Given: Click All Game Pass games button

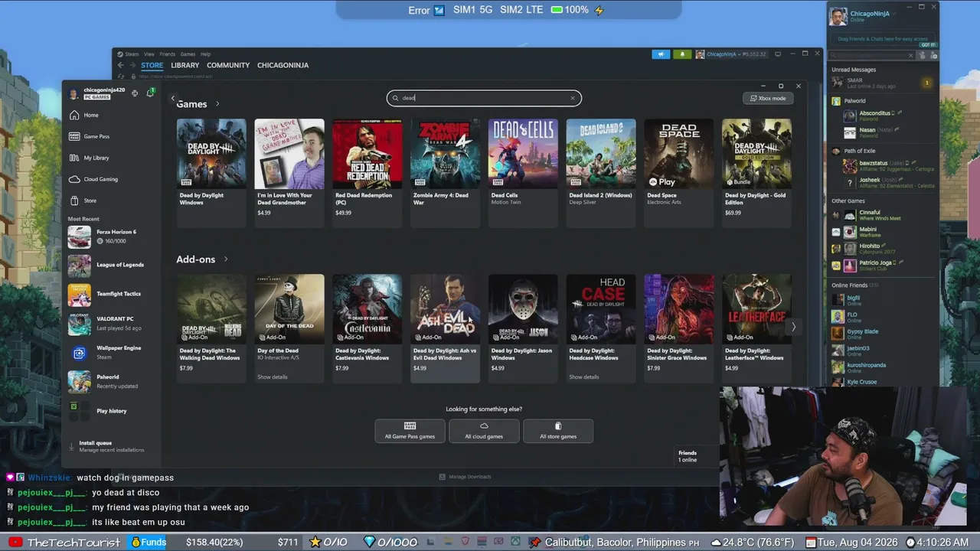Looking at the screenshot, I should (x=410, y=431).
